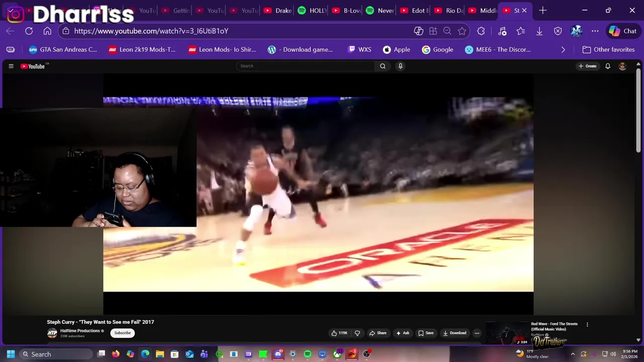Open GTA San Andreas bookmark
This screenshot has height=362, width=644.
63,50
